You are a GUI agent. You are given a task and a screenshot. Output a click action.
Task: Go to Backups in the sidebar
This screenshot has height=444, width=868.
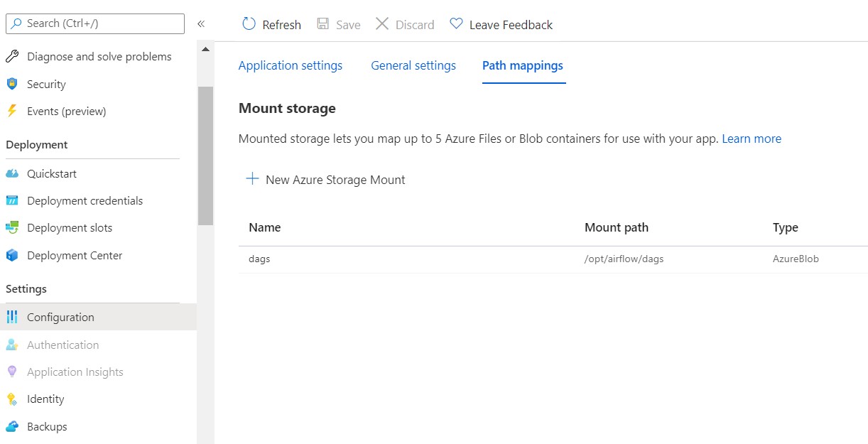click(46, 426)
